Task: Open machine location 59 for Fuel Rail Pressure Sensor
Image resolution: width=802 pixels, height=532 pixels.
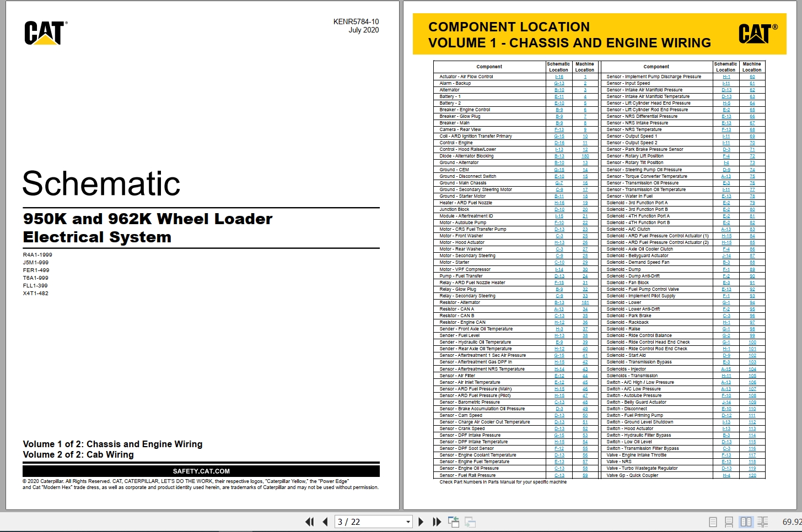Action: tap(585, 475)
